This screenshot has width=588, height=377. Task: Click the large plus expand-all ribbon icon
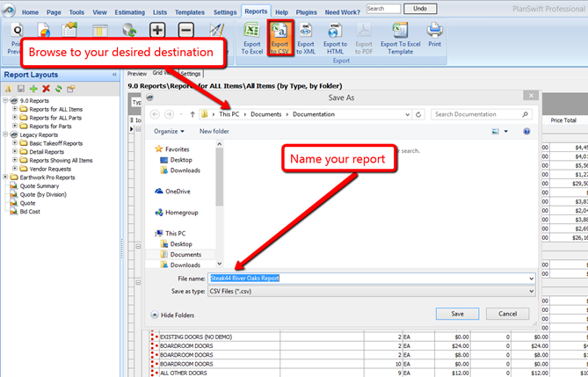tap(157, 30)
